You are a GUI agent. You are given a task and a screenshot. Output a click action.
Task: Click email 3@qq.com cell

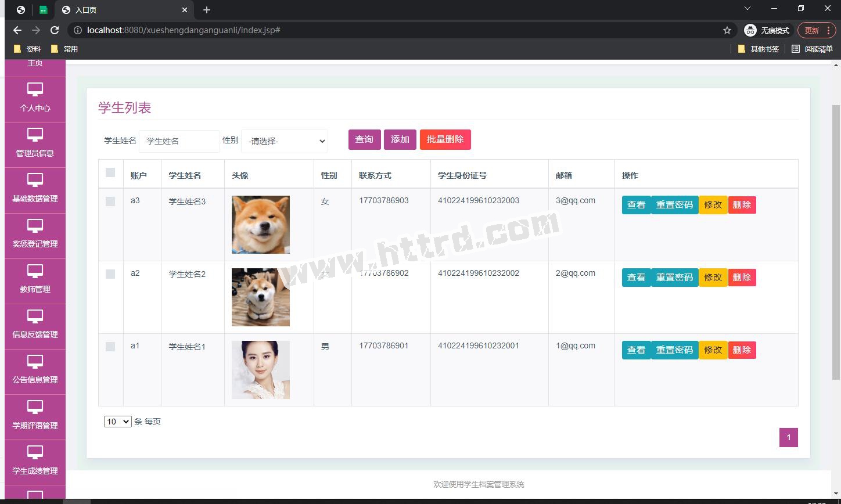click(x=576, y=200)
